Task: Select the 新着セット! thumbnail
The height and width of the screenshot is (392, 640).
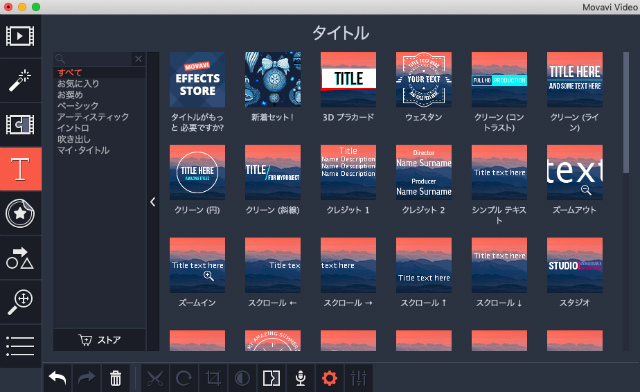Action: [273, 80]
